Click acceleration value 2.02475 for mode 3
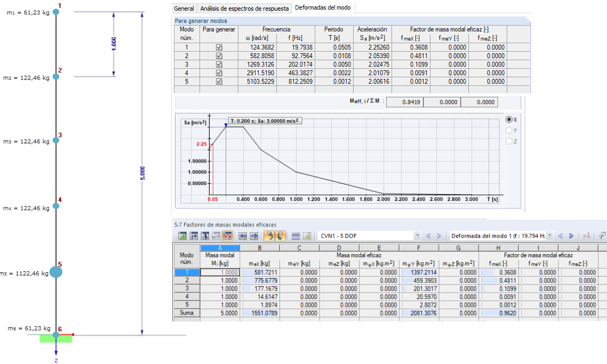The width and height of the screenshot is (607, 364). (372, 64)
